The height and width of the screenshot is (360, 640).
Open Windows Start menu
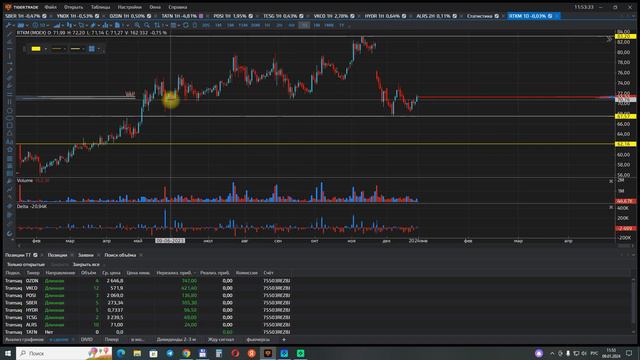pyautogui.click(x=7, y=353)
